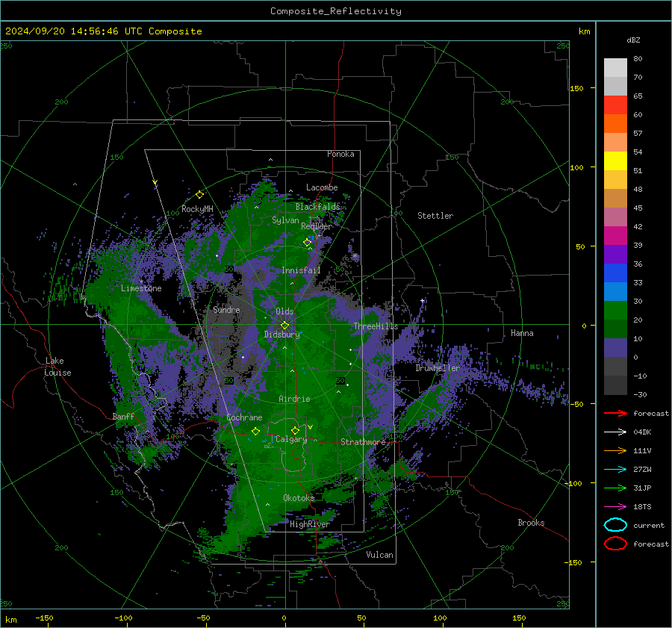Click the HighRiver city label
672x628 pixels.
tap(310, 524)
